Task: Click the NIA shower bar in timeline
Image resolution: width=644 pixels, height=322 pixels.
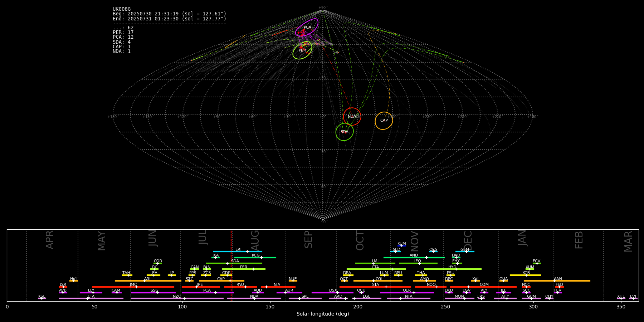Action: coord(278,287)
